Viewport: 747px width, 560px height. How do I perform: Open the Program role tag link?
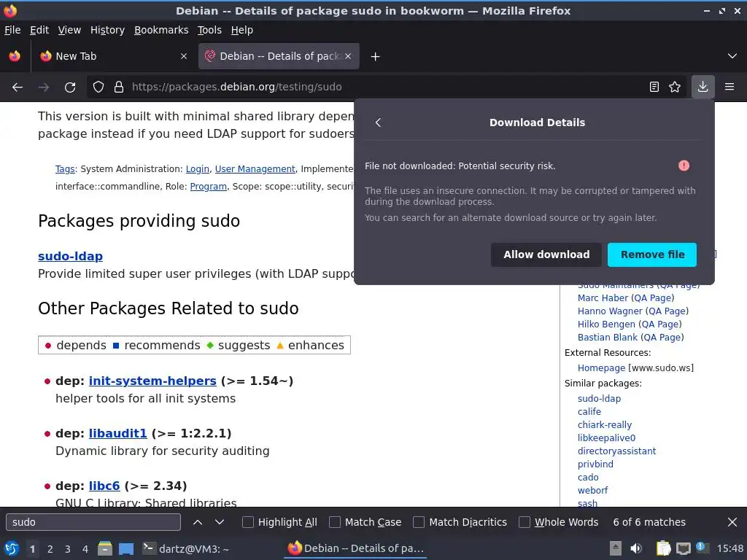click(x=208, y=187)
